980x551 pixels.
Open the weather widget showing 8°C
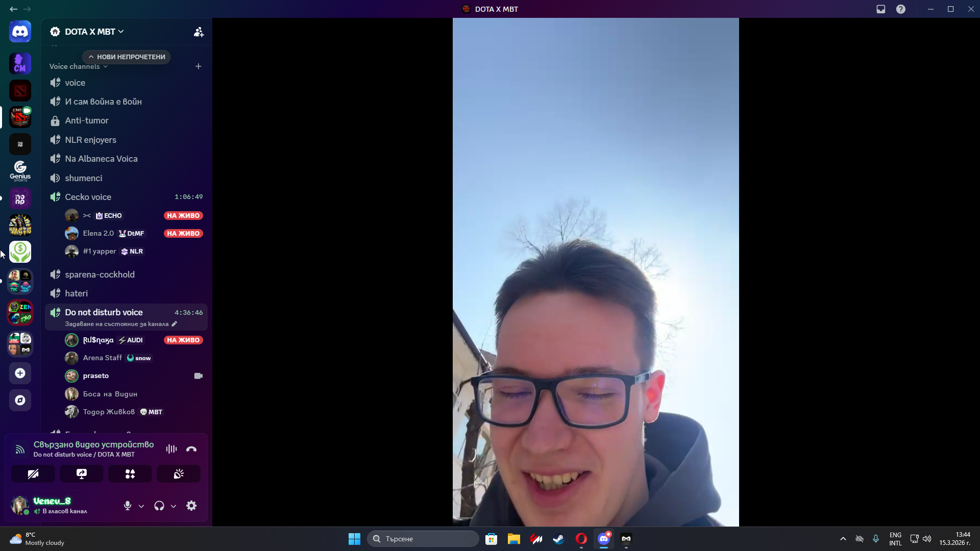(x=37, y=539)
